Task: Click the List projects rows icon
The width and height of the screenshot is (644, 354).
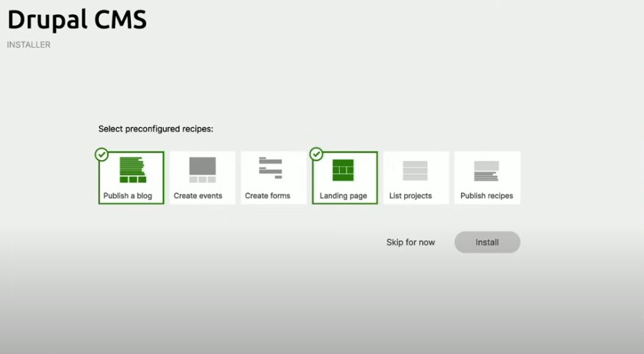Action: [415, 170]
